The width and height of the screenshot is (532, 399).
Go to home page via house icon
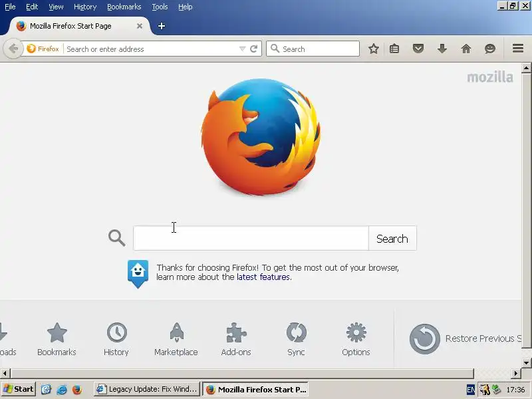pos(466,49)
